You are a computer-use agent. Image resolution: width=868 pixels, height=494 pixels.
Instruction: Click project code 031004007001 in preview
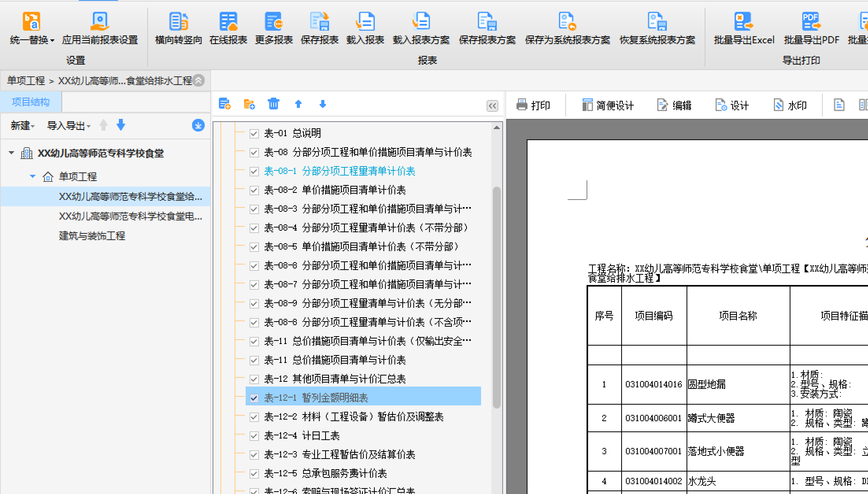click(653, 451)
